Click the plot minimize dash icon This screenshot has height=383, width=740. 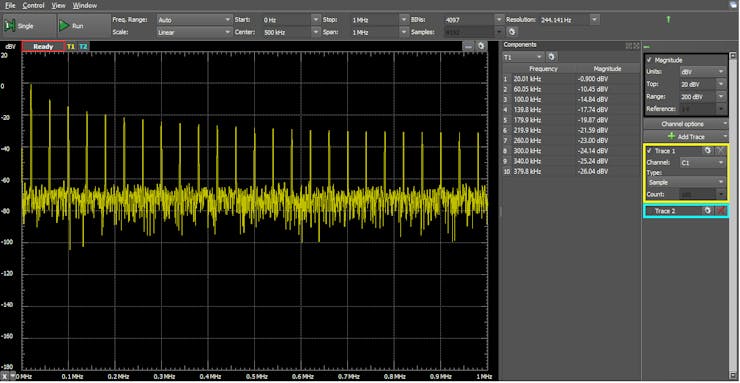pyautogui.click(x=468, y=46)
